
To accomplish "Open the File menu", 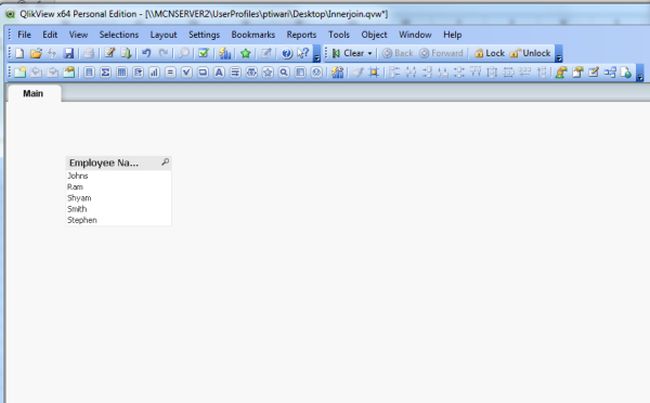I will [24, 35].
